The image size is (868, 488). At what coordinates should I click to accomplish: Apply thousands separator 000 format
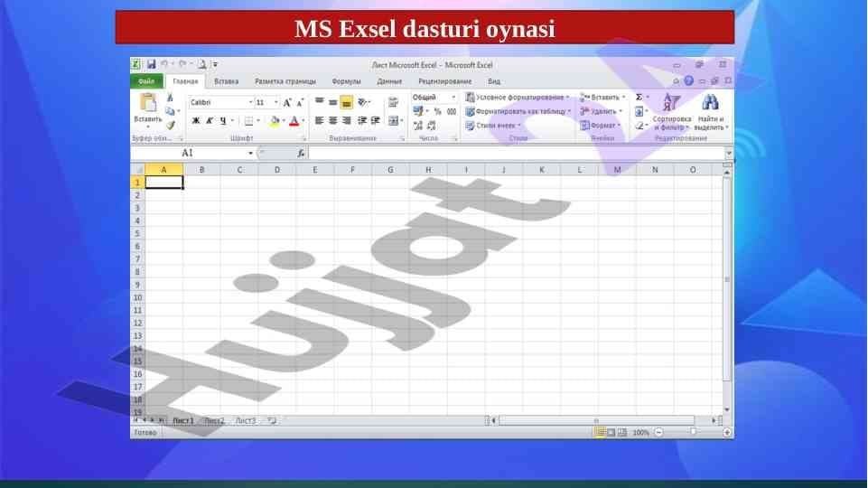click(x=452, y=111)
